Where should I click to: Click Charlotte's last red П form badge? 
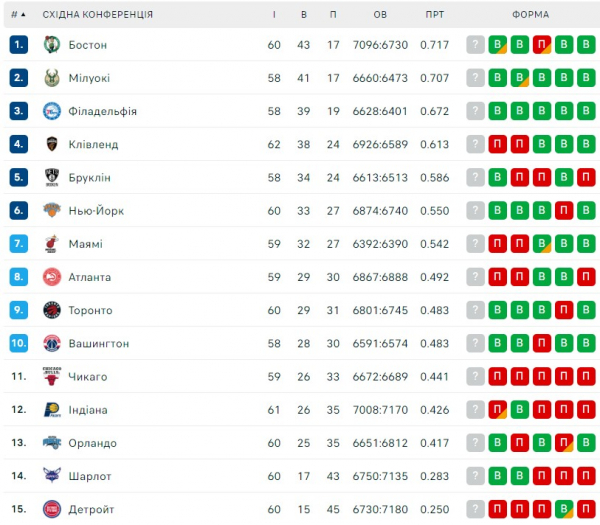586,476
